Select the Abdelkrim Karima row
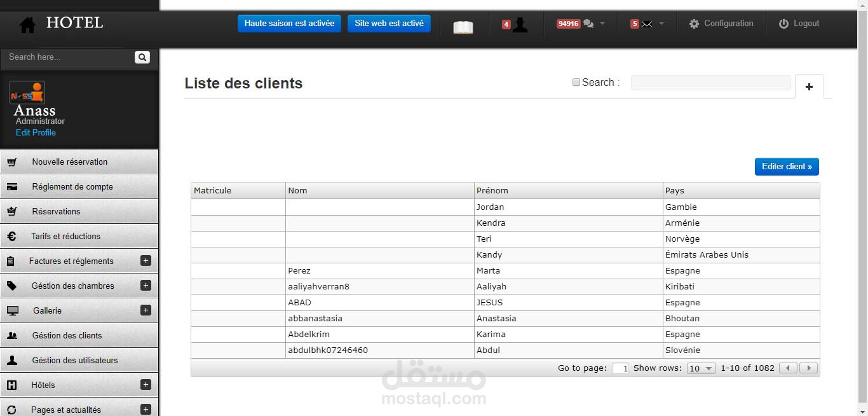The width and height of the screenshot is (868, 416). 505,335
